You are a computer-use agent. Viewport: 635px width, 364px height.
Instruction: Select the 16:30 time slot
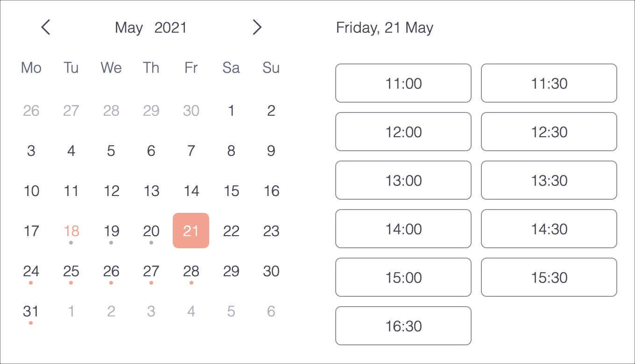point(403,326)
